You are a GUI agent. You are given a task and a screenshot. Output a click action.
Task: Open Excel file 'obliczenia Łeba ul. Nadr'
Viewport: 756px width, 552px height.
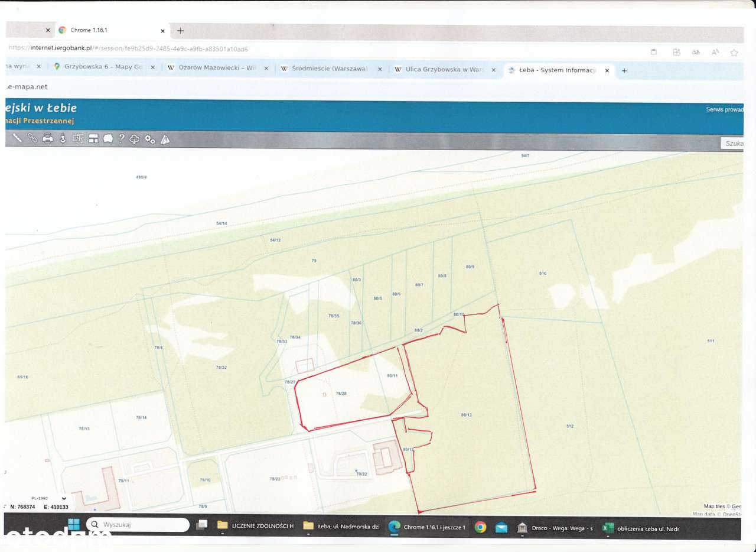point(641,528)
